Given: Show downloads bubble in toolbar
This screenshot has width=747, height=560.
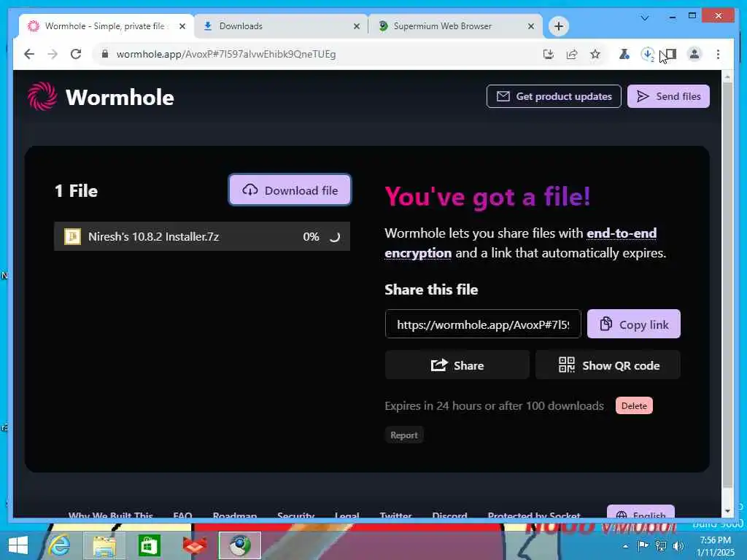Looking at the screenshot, I should [x=647, y=54].
